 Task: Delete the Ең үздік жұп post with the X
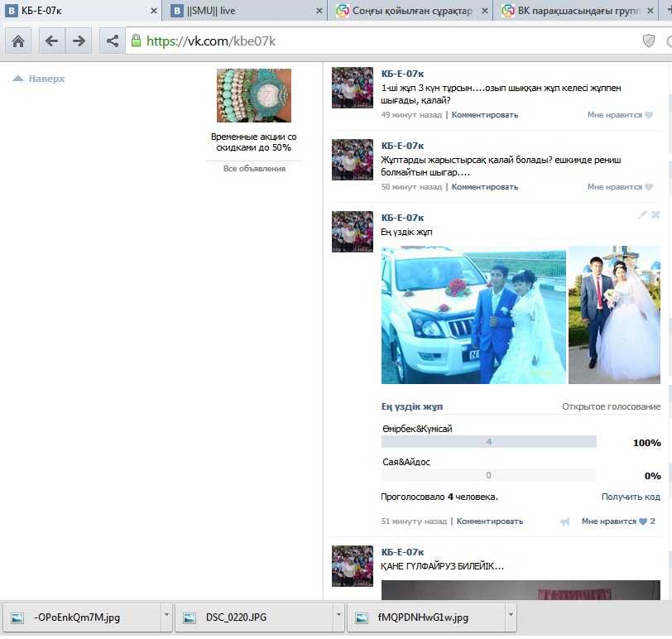point(655,215)
